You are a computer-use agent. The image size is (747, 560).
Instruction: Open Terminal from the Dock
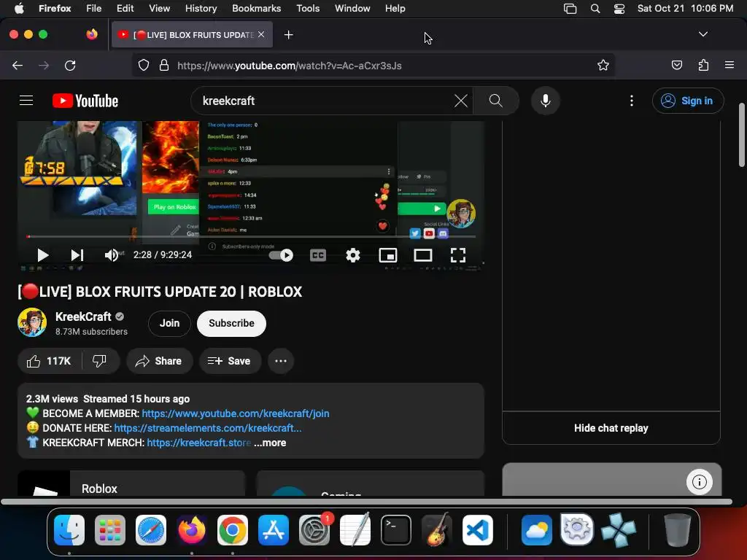(x=396, y=530)
